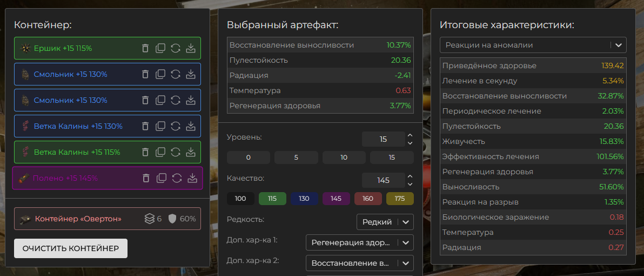This screenshot has height=276, width=644.
Task: Click refresh icon on Ершик row
Action: (176, 48)
